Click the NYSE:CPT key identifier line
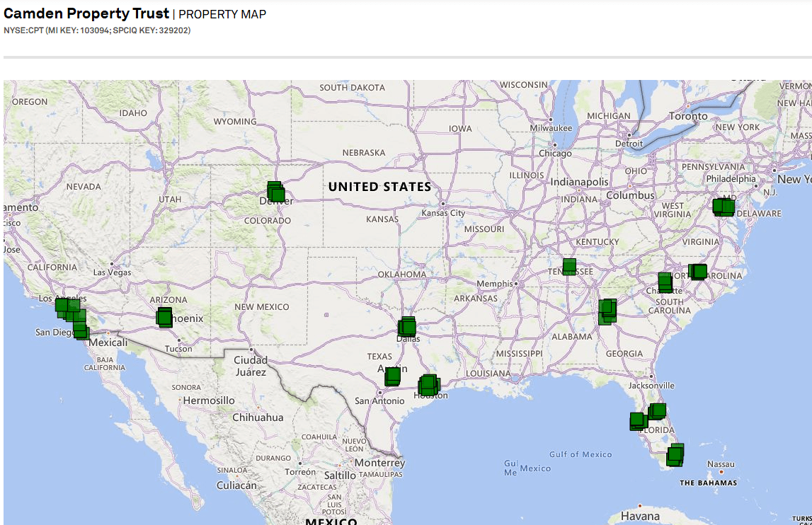 point(97,30)
